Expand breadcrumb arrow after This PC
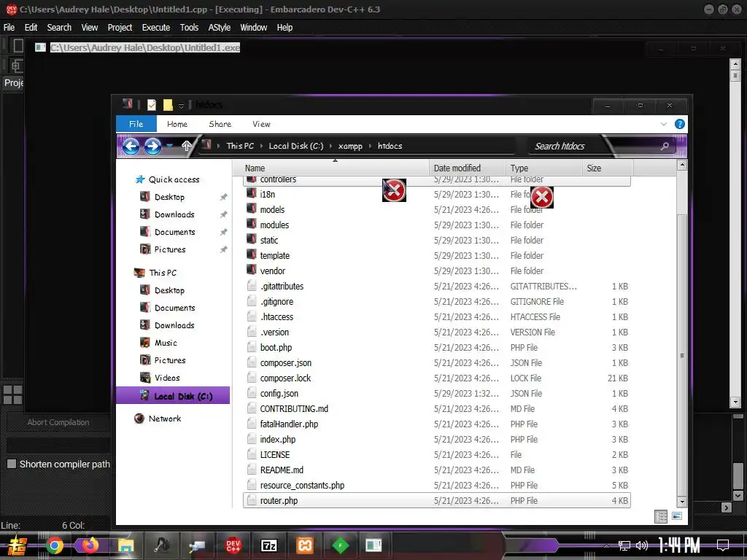 pos(262,146)
